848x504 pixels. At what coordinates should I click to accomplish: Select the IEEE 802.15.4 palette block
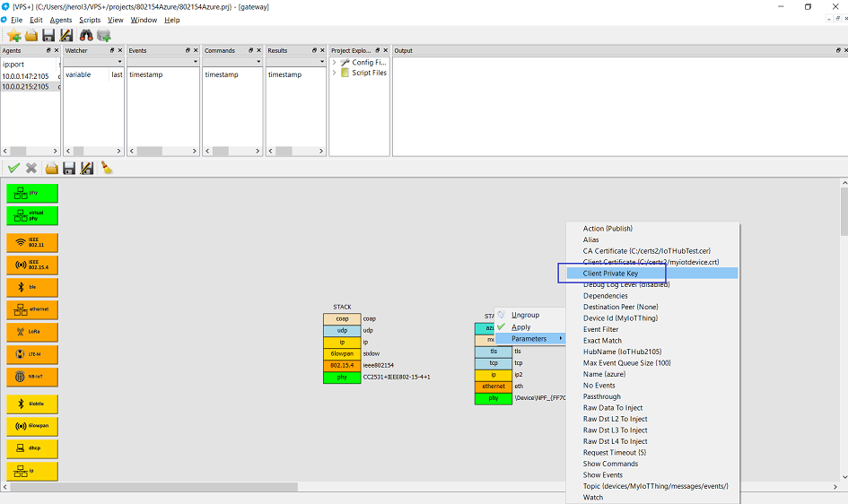pyautogui.click(x=32, y=265)
